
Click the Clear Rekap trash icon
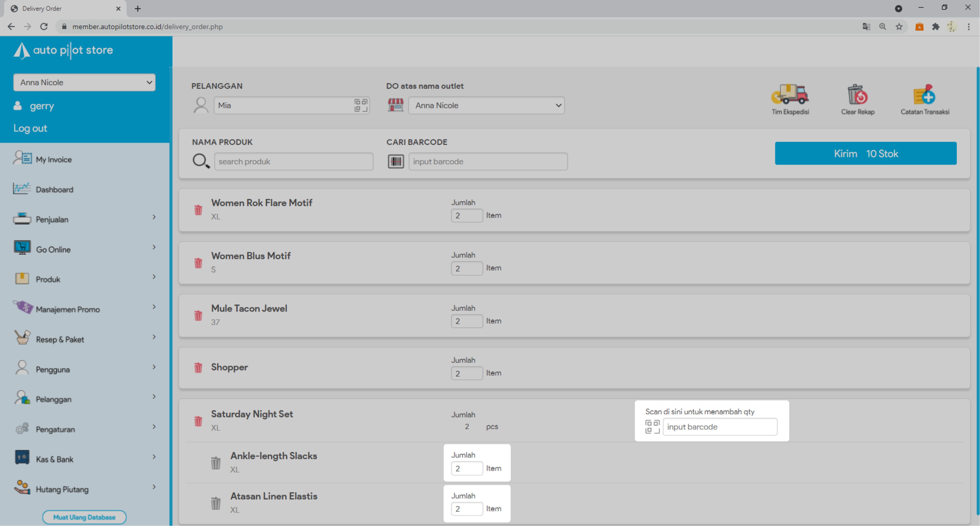[x=857, y=95]
